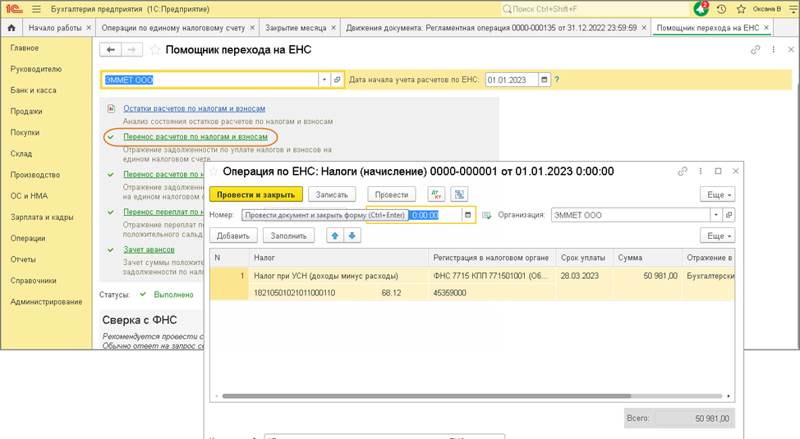
Task: Open upper Еще menu in operation window
Action: click(x=717, y=194)
